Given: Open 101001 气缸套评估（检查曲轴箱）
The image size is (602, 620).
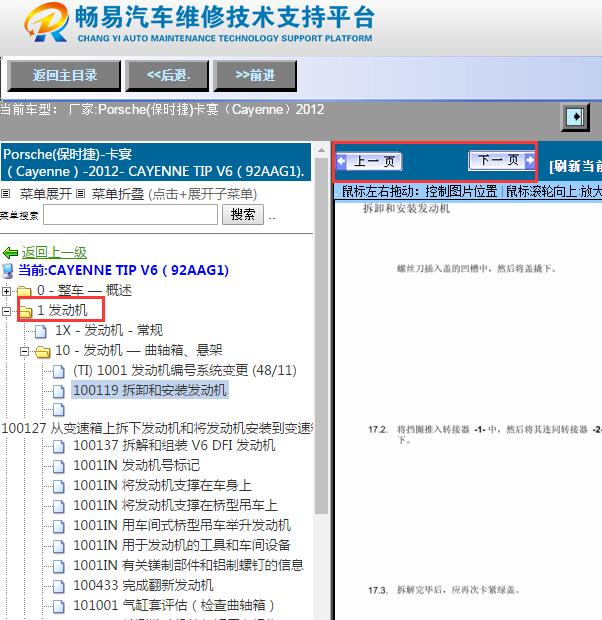Looking at the screenshot, I should [x=174, y=605].
